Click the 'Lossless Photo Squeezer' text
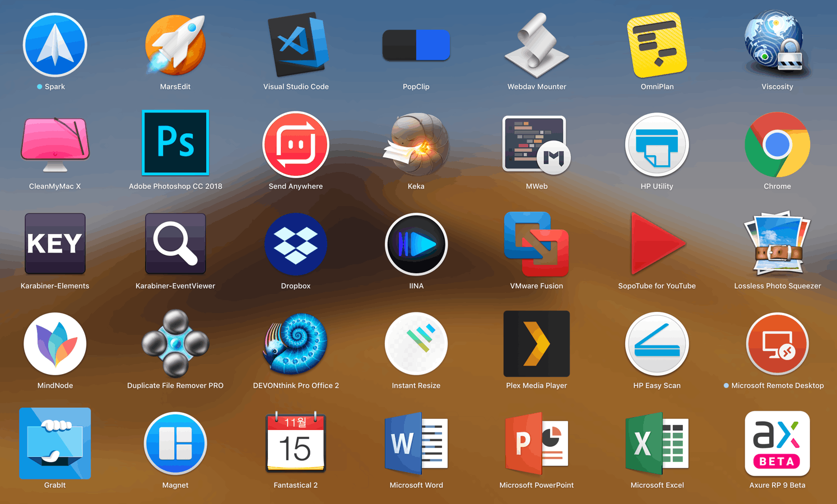Viewport: 837px width, 504px height. click(x=777, y=286)
